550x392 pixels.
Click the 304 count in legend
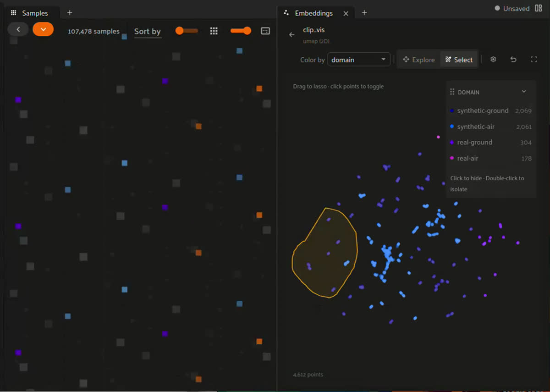(526, 143)
